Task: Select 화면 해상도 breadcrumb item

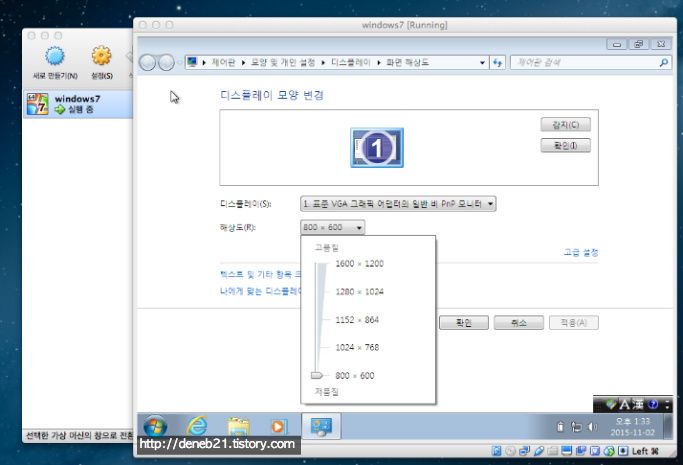Action: [407, 62]
